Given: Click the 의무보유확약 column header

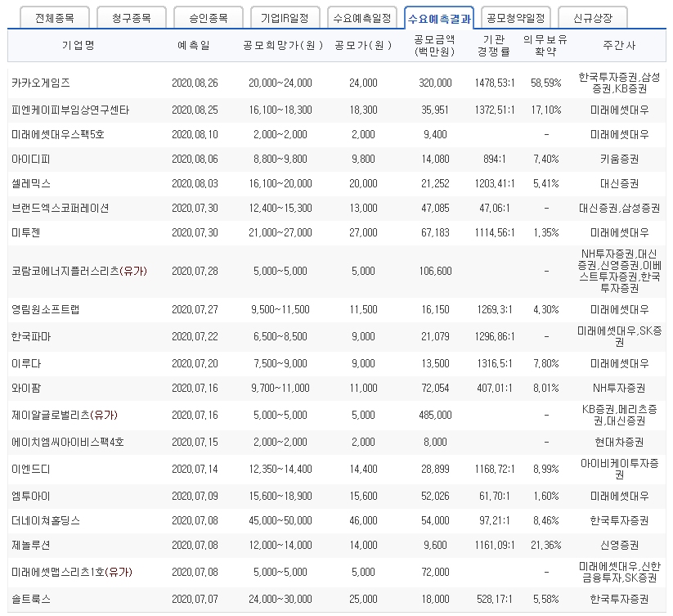Looking at the screenshot, I should pyautogui.click(x=545, y=46).
